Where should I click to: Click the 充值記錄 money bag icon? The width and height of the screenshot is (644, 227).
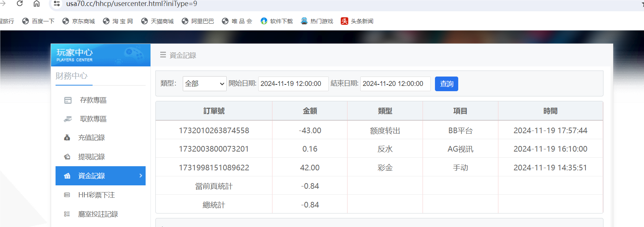tap(67, 138)
